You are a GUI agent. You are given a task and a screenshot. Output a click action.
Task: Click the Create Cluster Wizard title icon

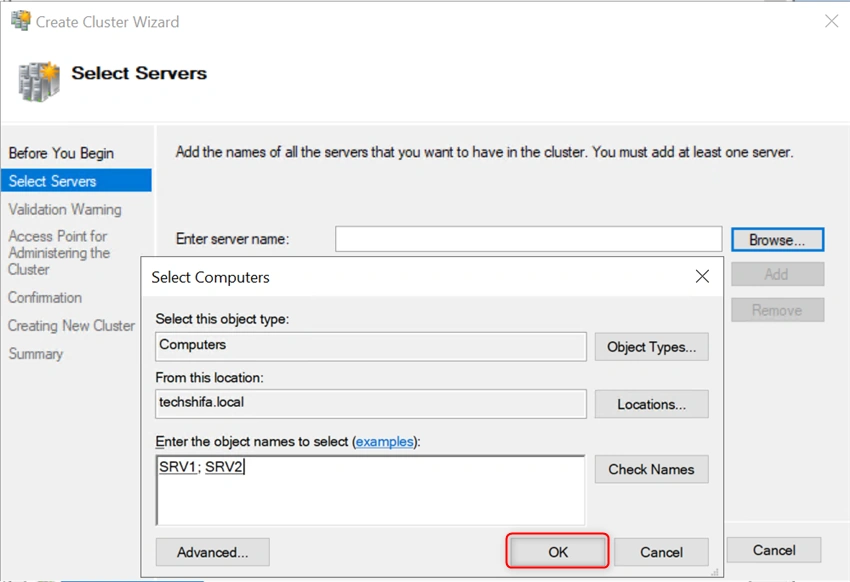click(21, 21)
